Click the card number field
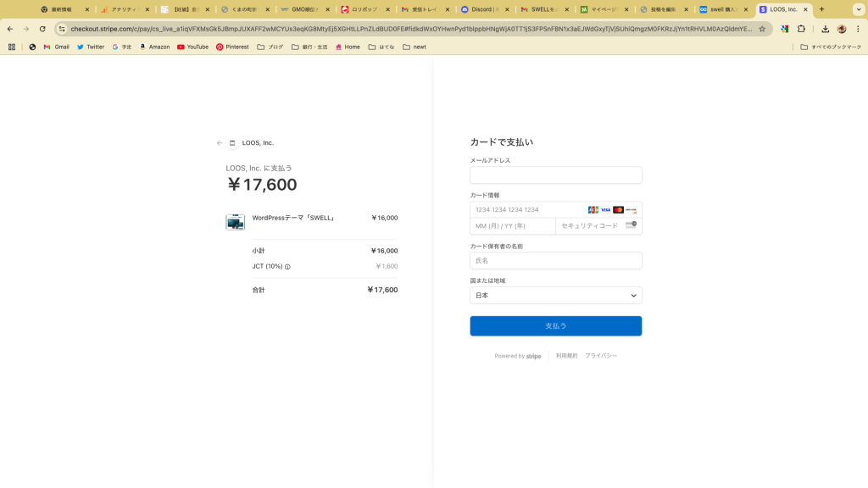 pos(526,210)
